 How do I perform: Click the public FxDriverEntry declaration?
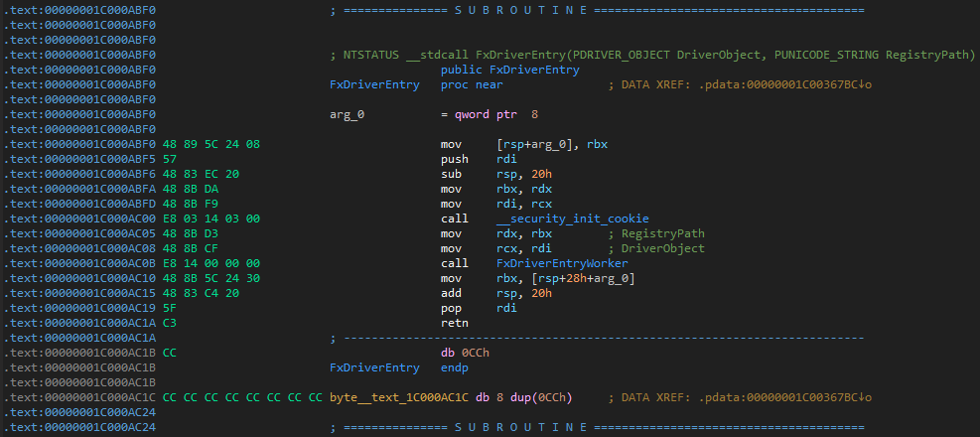click(510, 70)
